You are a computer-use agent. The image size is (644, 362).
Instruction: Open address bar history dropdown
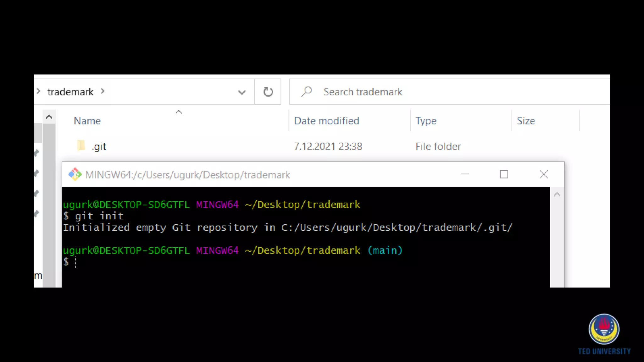point(241,92)
